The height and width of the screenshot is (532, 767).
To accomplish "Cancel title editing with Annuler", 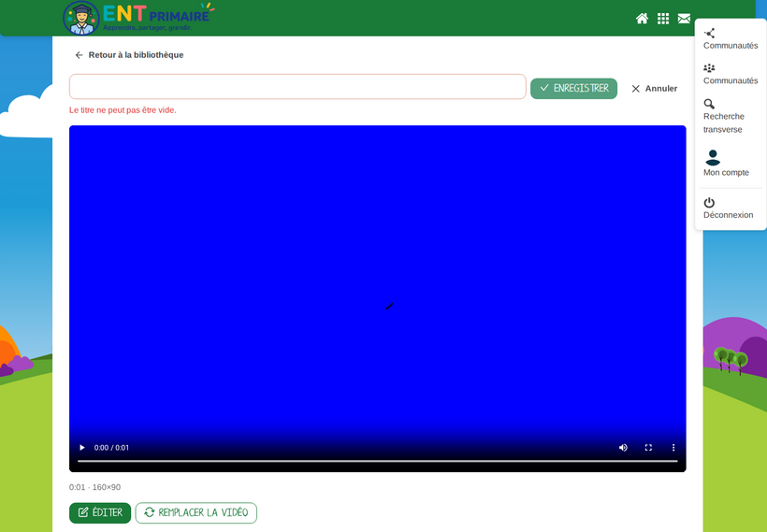I will click(x=654, y=89).
